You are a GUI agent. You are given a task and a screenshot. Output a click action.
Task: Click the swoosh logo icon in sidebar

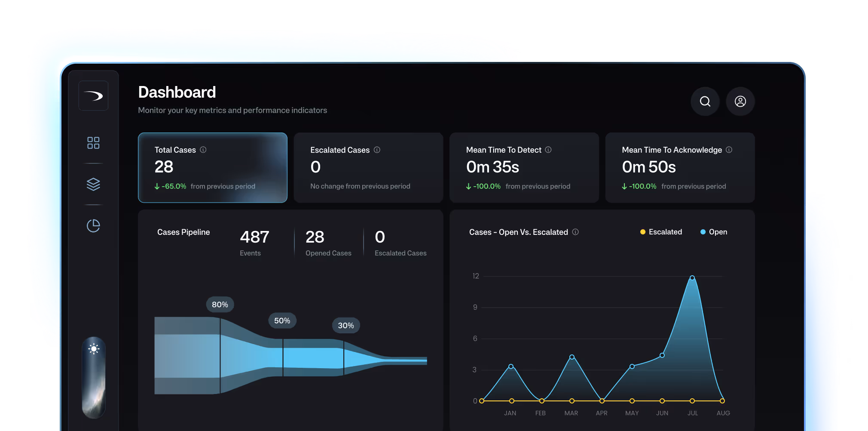point(93,95)
